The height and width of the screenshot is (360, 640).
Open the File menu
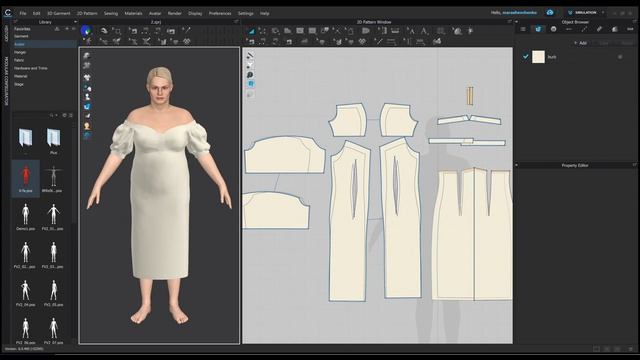(x=23, y=13)
